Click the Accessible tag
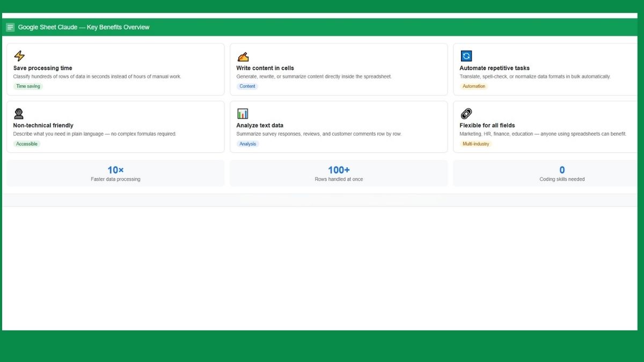 point(27,144)
